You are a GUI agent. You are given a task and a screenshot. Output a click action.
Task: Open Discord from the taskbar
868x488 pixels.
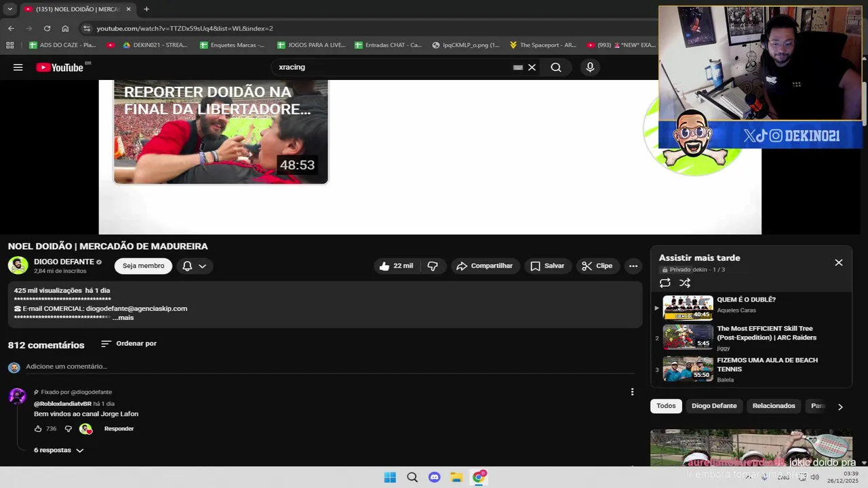tap(435, 477)
